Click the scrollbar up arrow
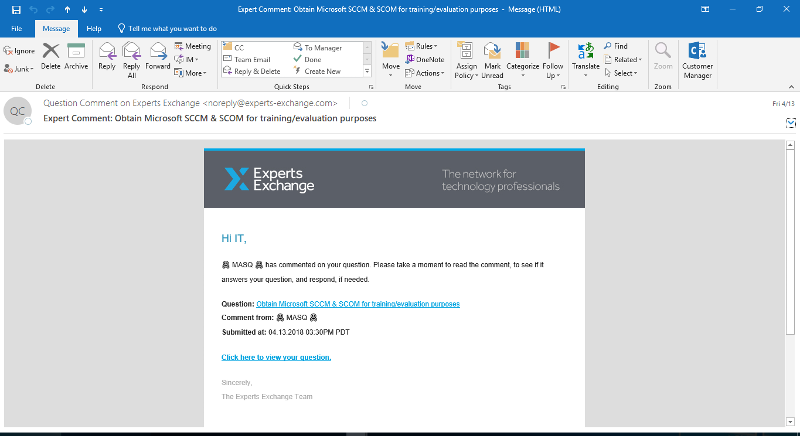The image size is (800, 436). pyautogui.click(x=790, y=145)
